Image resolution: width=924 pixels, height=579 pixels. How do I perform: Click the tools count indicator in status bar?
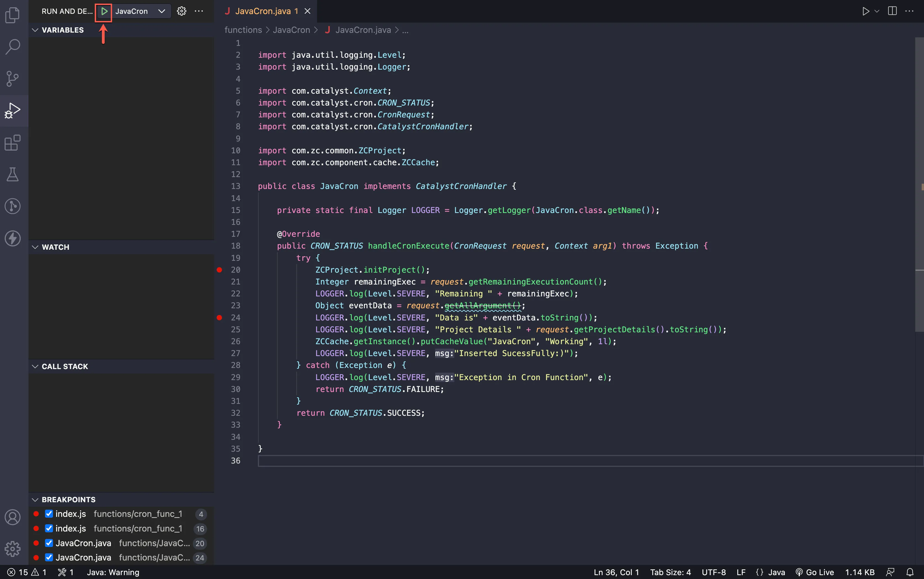point(65,572)
